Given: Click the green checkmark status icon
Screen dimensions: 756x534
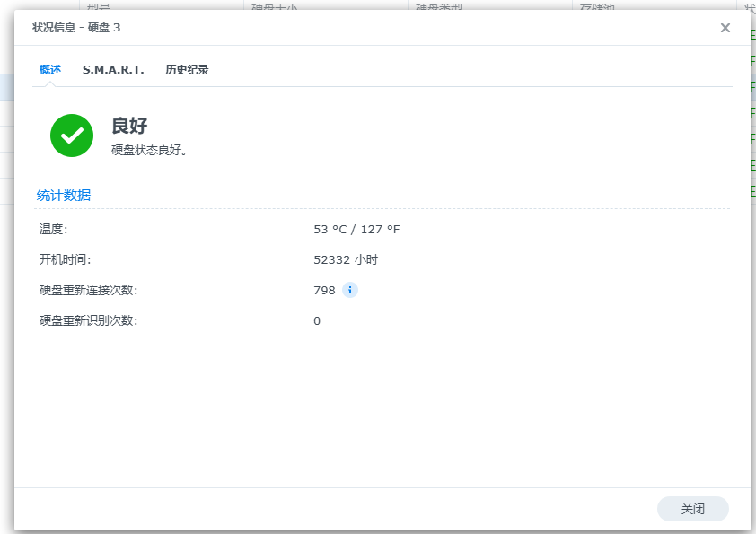Looking at the screenshot, I should click(x=72, y=136).
